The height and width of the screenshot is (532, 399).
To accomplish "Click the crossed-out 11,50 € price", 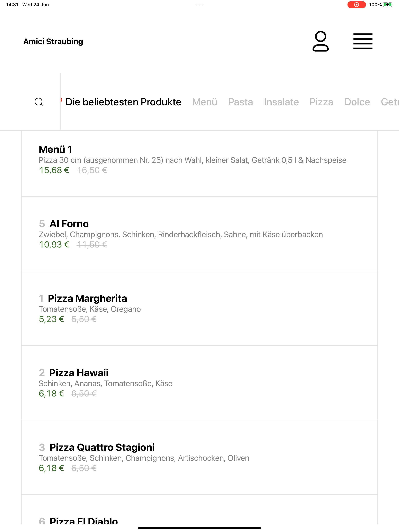I will [x=92, y=245].
